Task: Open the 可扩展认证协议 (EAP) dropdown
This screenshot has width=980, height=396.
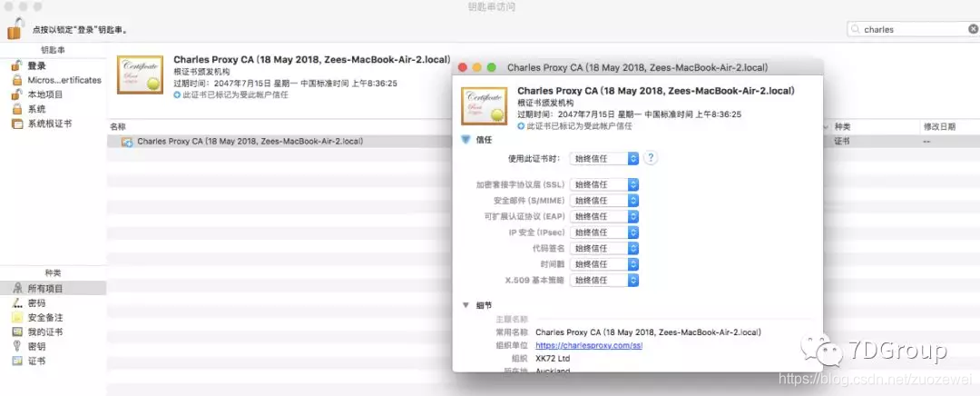Action: 603,216
